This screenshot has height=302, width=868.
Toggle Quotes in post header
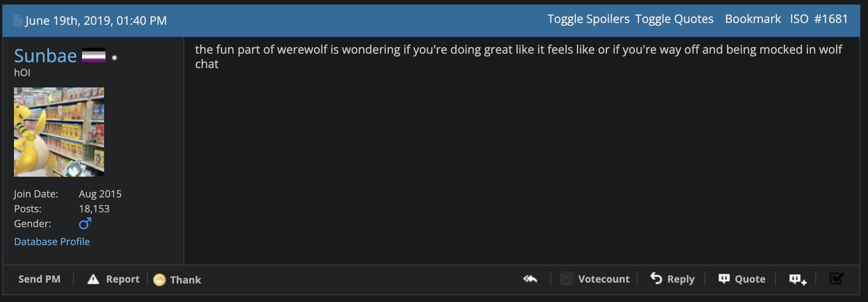(x=674, y=19)
